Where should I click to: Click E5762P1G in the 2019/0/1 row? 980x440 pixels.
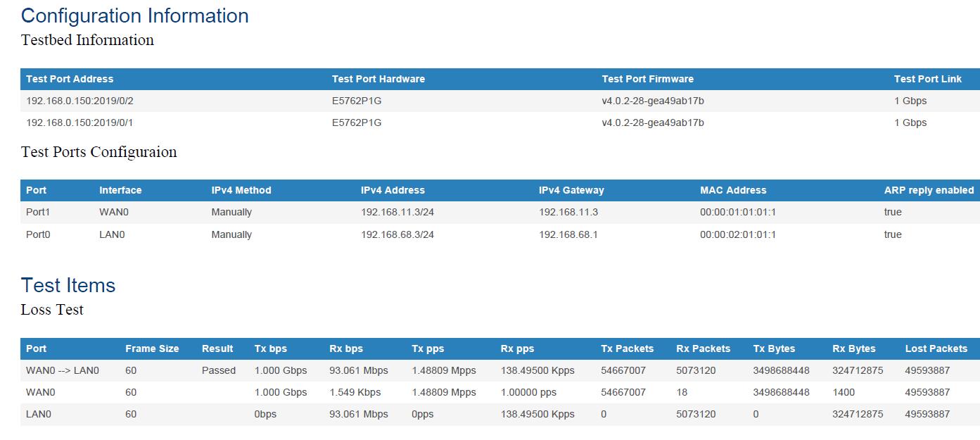tap(357, 122)
